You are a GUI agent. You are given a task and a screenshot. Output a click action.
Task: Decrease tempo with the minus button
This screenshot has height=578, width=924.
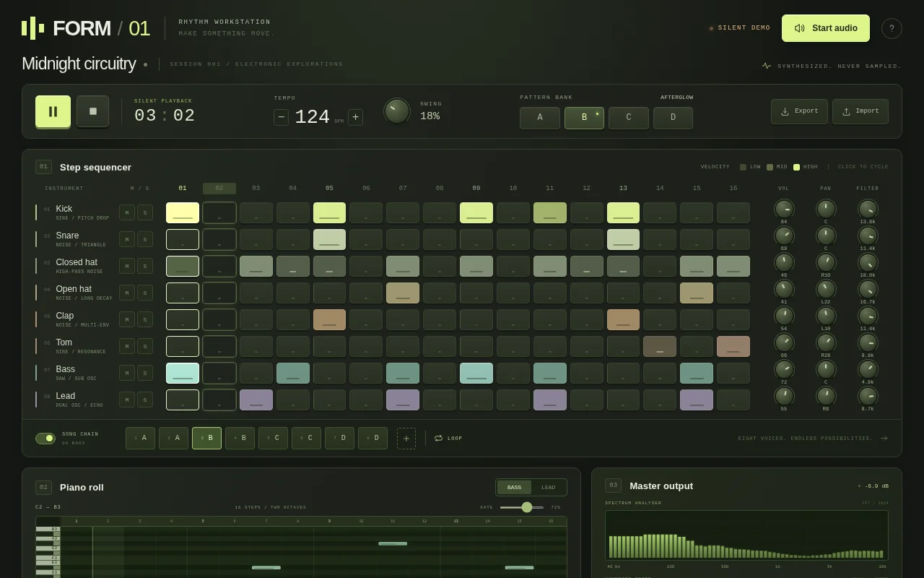281,117
